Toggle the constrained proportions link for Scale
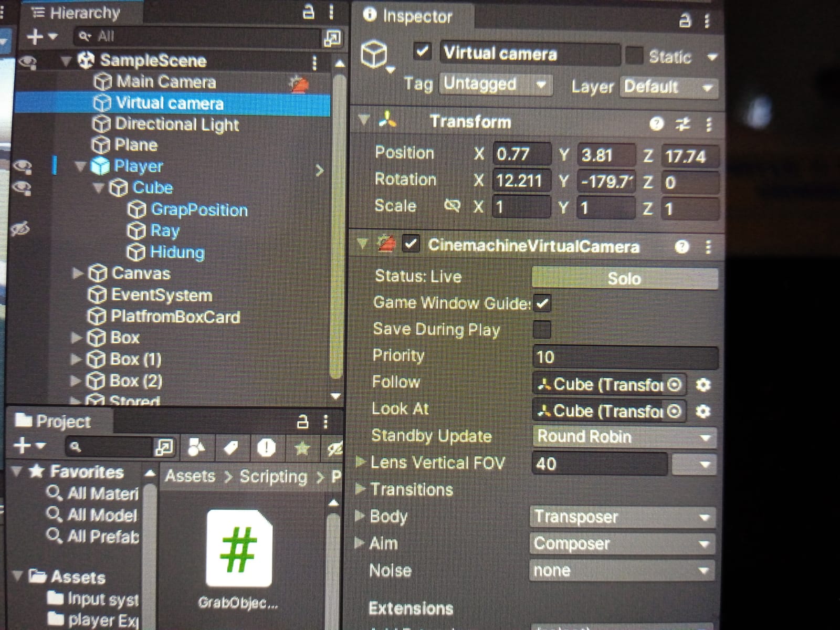The image size is (840, 630). [452, 206]
